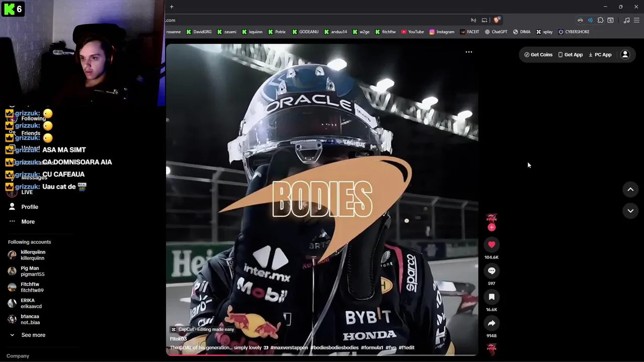
Task: Click the #maxverstappen hashtag
Action: coord(289,347)
